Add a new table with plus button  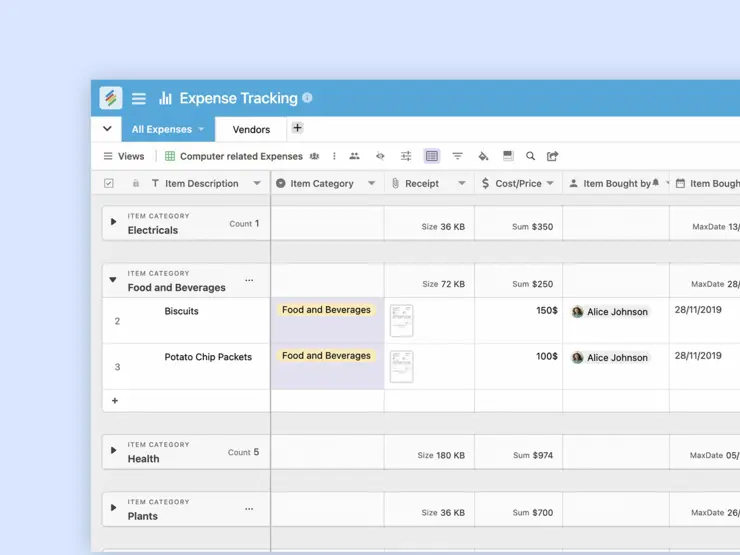[297, 128]
